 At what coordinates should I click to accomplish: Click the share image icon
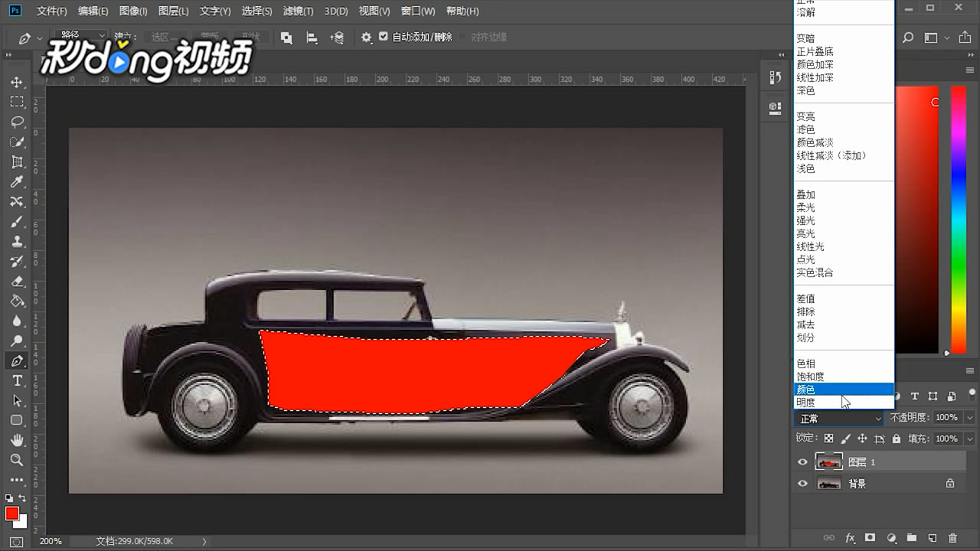click(965, 37)
